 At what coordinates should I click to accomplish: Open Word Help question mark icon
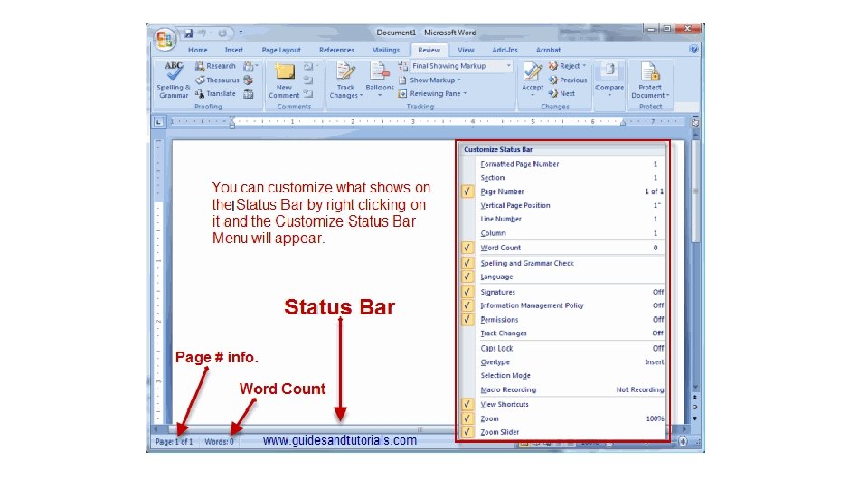coord(694,49)
